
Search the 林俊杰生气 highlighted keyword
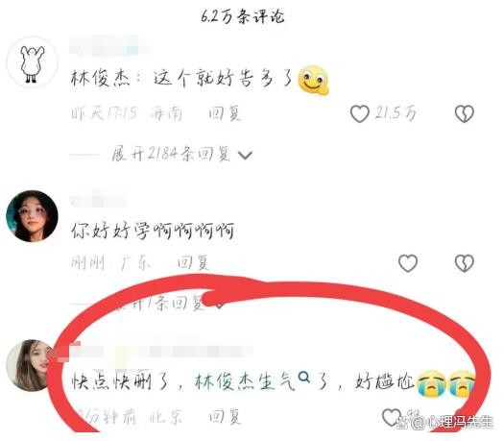coord(245,381)
